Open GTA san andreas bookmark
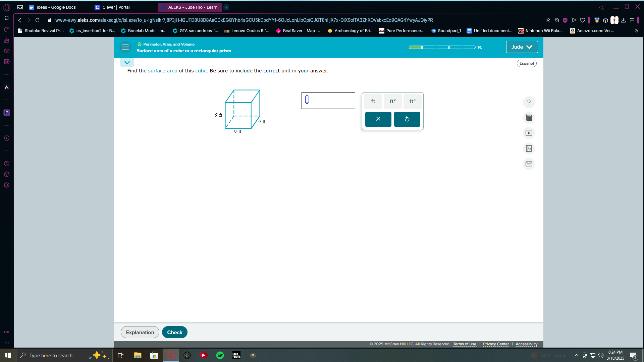This screenshot has height=362, width=644. (195, 31)
